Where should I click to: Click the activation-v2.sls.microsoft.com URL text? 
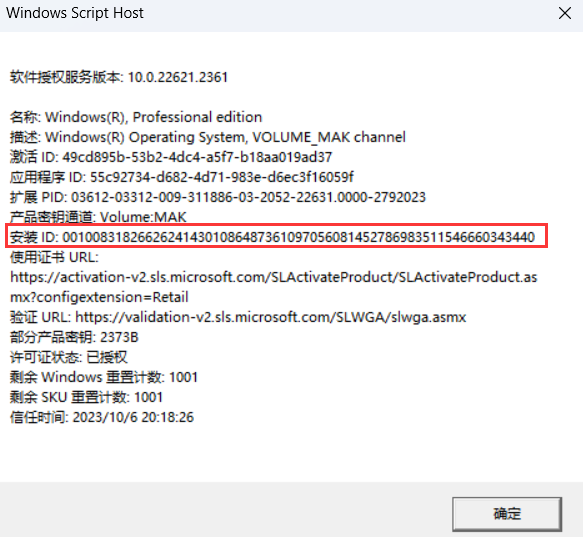pos(274,277)
